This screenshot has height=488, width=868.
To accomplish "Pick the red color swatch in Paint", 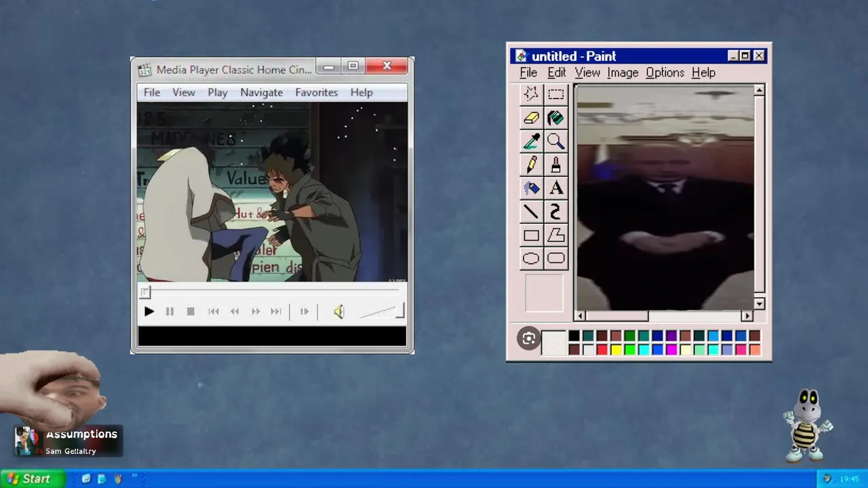I will pyautogui.click(x=602, y=350).
